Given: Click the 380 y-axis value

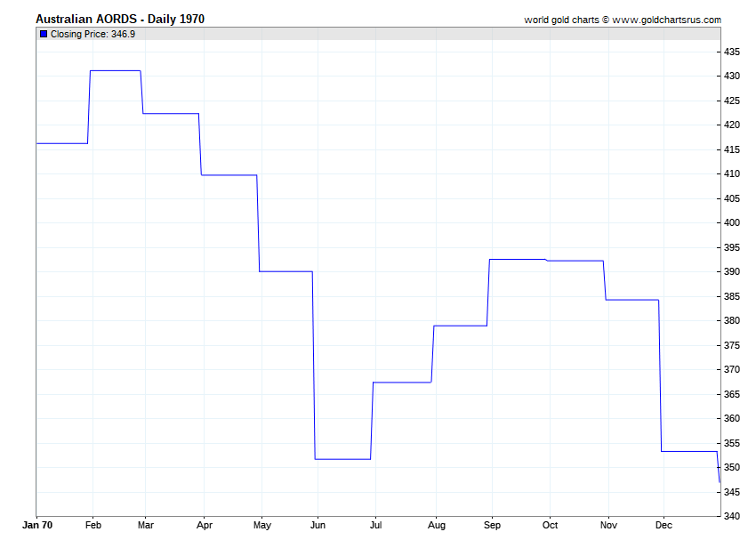Looking at the screenshot, I should click(x=732, y=321).
